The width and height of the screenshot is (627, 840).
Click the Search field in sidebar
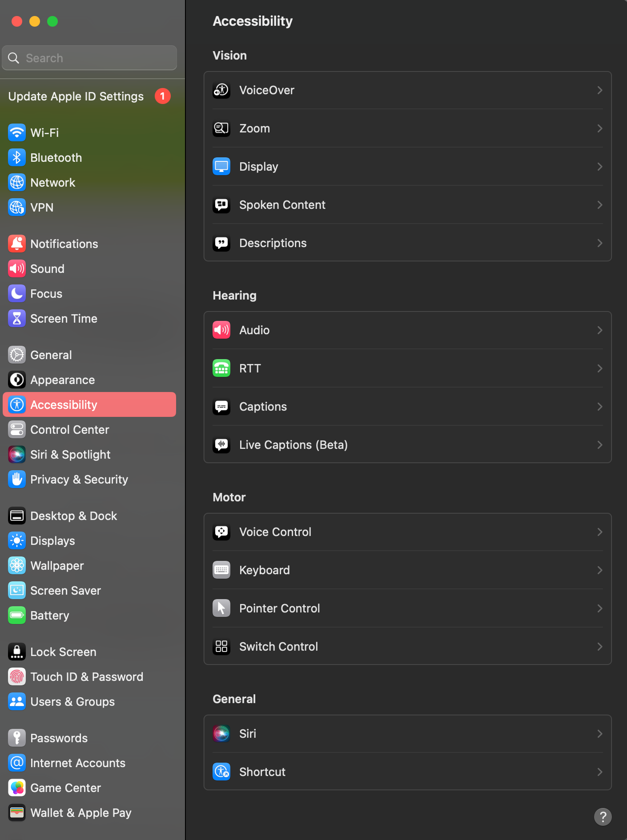tap(89, 58)
